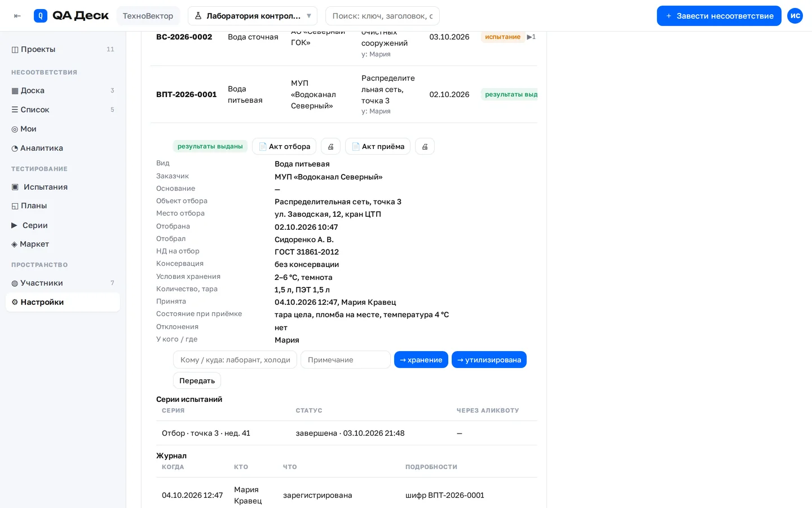
Task: Click the испытание status badge
Action: tap(502, 37)
